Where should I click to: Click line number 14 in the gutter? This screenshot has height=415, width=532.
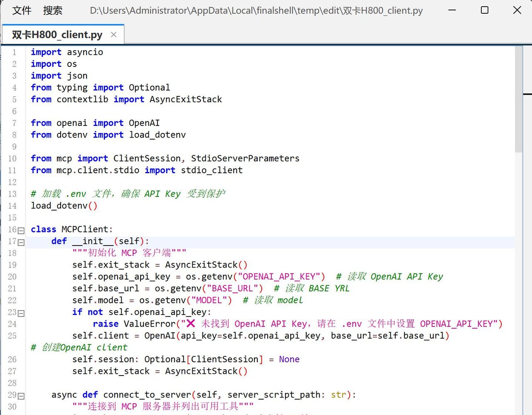point(12,206)
